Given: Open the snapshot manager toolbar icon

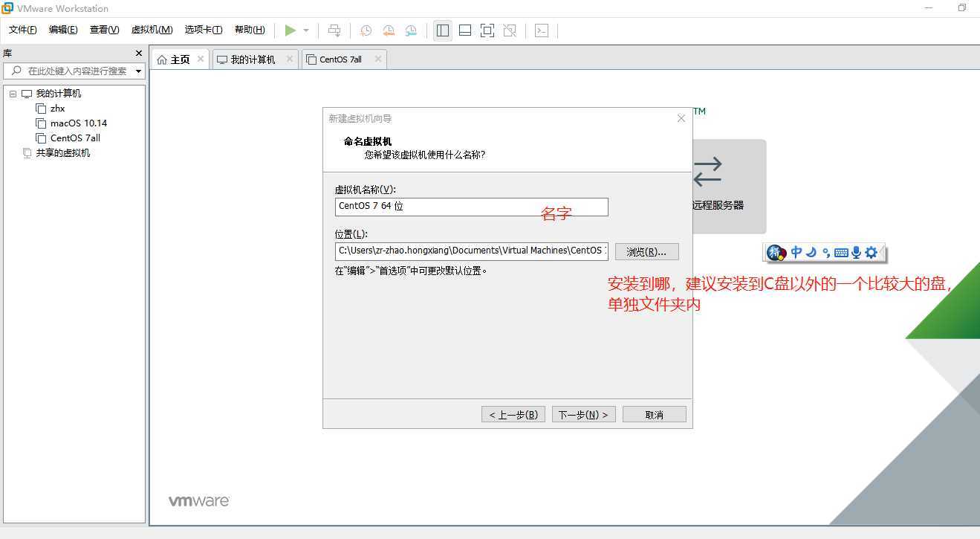Looking at the screenshot, I should (x=411, y=30).
